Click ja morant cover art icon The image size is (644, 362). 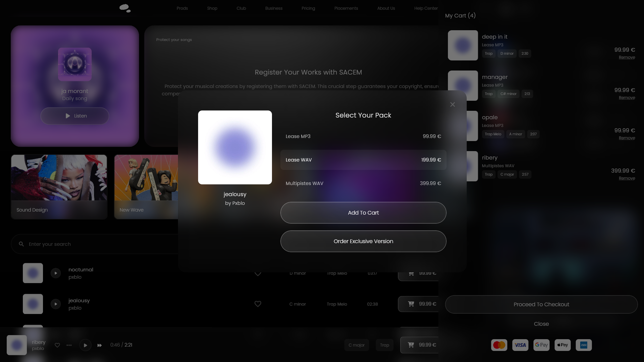75,64
